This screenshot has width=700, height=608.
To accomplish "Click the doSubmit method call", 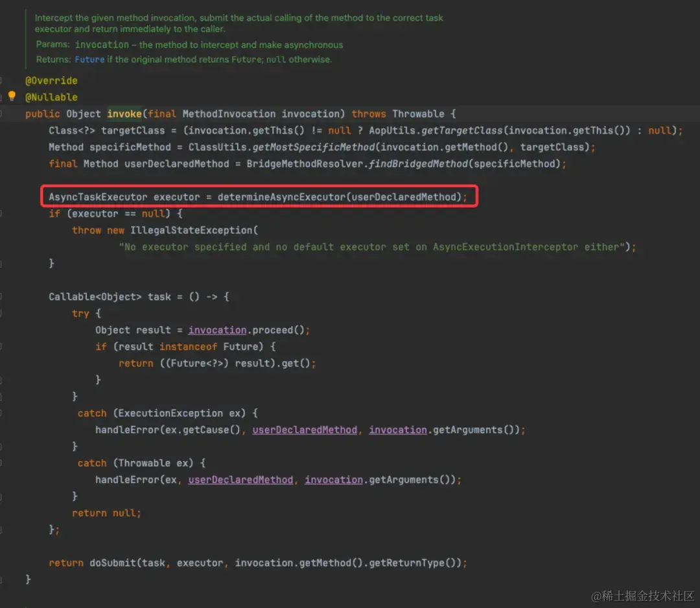I will click(113, 563).
